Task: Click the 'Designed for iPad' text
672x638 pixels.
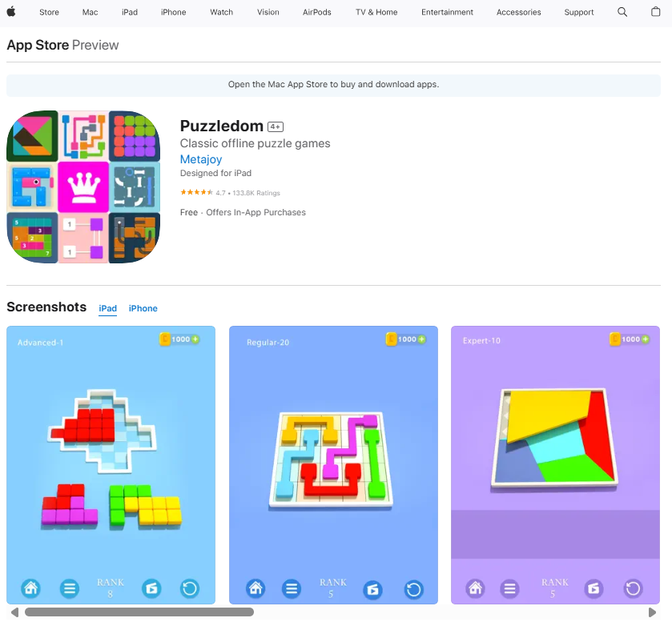Action: pyautogui.click(x=215, y=173)
